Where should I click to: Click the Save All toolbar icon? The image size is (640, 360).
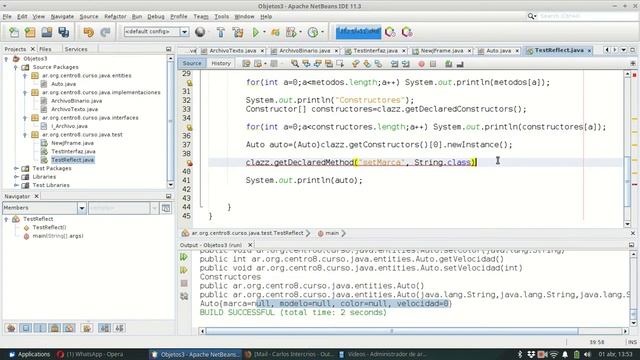[x=63, y=32]
